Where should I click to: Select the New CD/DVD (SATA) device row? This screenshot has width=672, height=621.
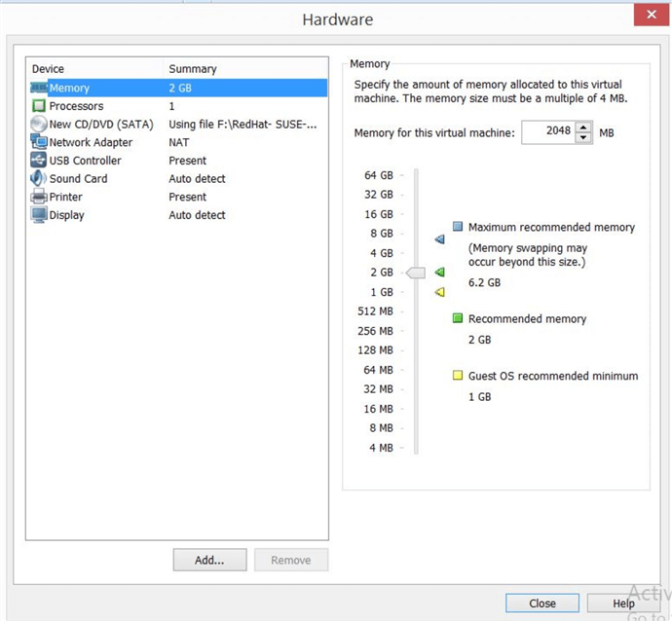(x=178, y=125)
